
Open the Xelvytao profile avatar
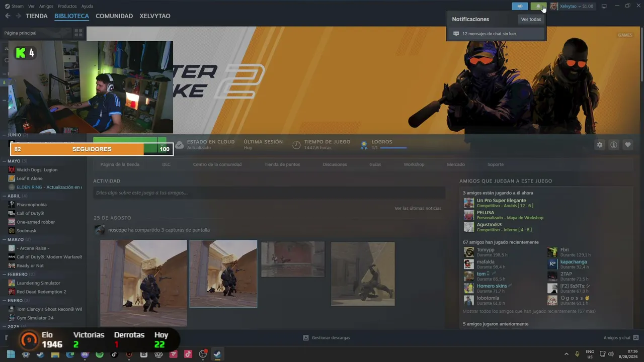pos(554,6)
